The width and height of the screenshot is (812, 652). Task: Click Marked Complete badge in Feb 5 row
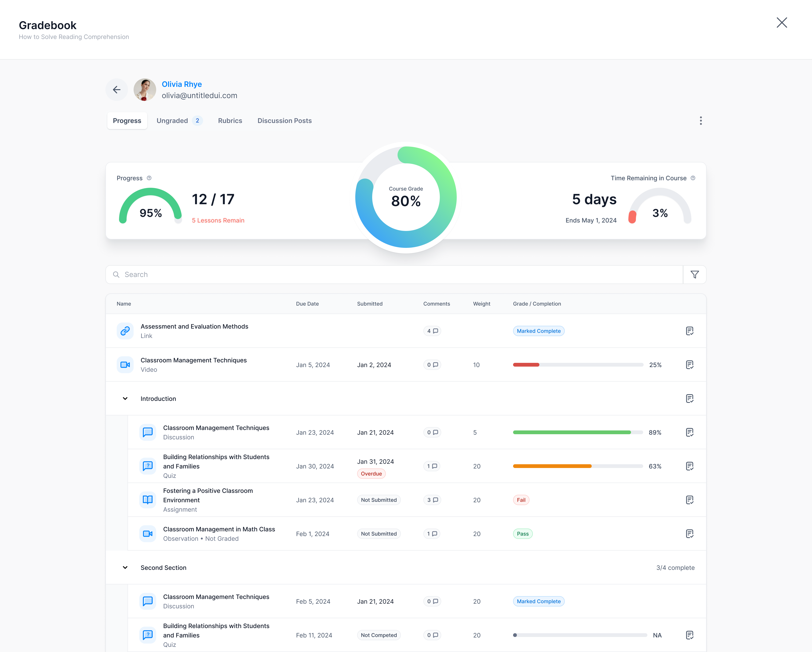(x=539, y=601)
